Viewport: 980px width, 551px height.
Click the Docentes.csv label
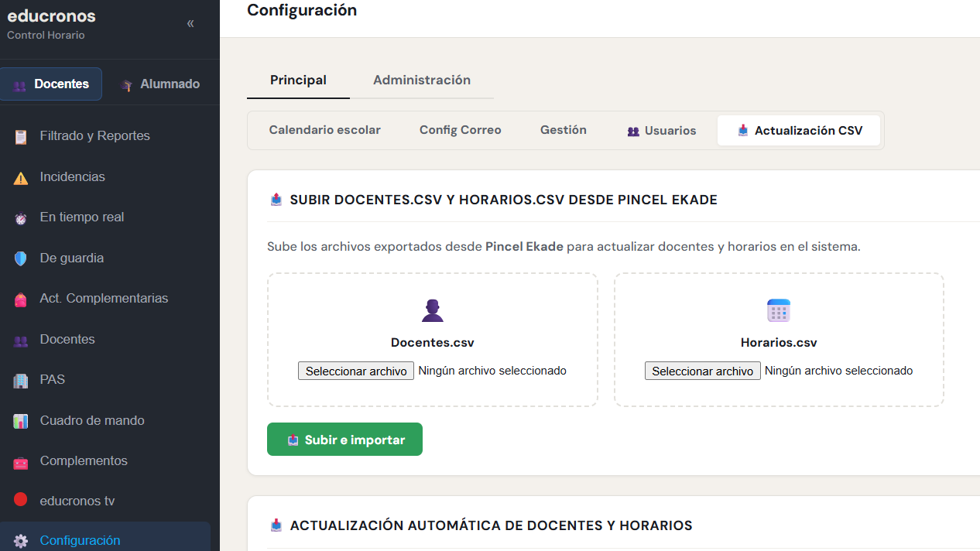pos(433,342)
